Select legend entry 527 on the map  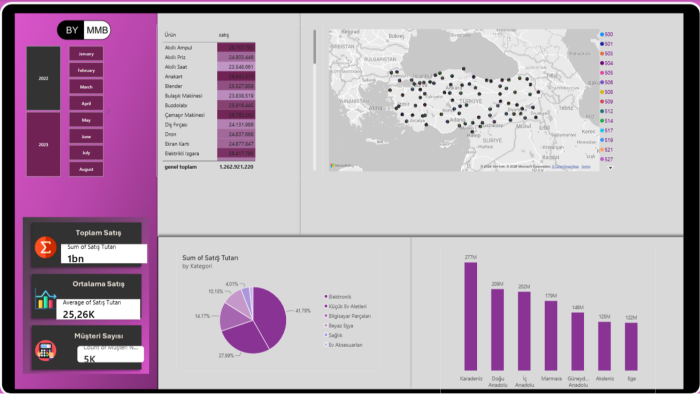[606, 159]
